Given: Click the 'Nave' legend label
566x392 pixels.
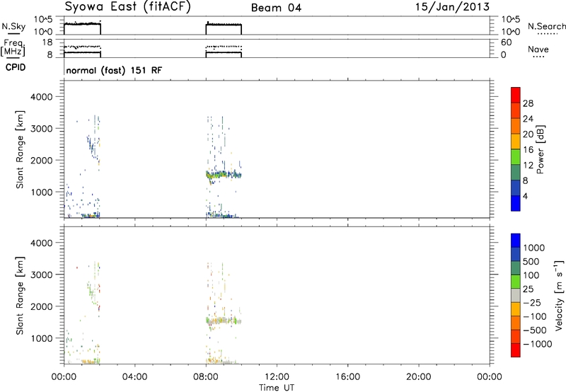Looking at the screenshot, I should [538, 49].
